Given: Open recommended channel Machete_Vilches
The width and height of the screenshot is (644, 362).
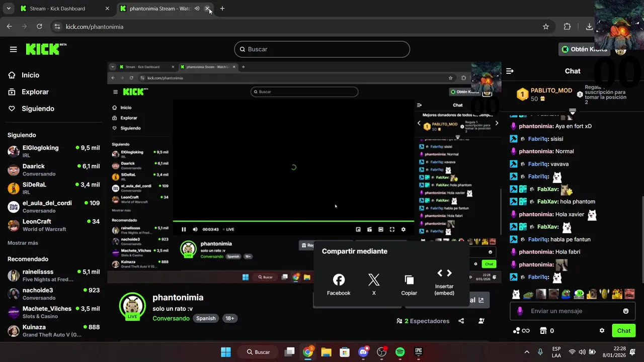Looking at the screenshot, I should [53, 312].
